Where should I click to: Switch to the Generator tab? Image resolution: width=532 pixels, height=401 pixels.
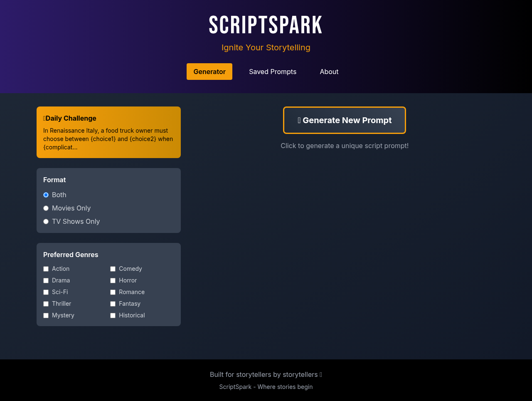(x=209, y=71)
